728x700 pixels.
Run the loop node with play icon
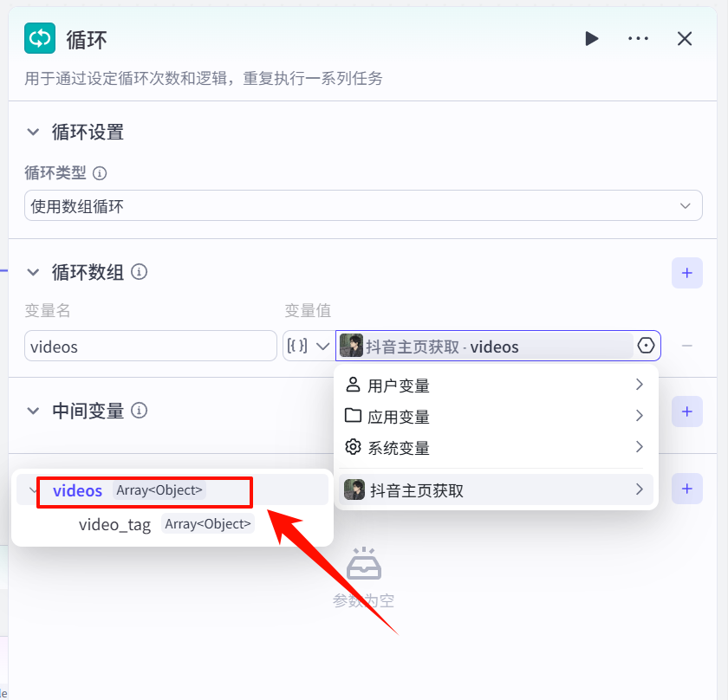591,38
